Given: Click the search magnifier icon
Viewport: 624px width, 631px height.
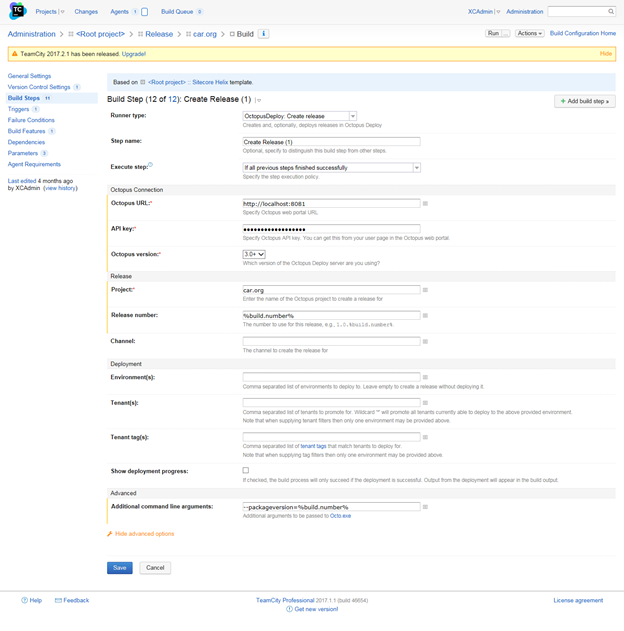Looking at the screenshot, I should pos(611,12).
